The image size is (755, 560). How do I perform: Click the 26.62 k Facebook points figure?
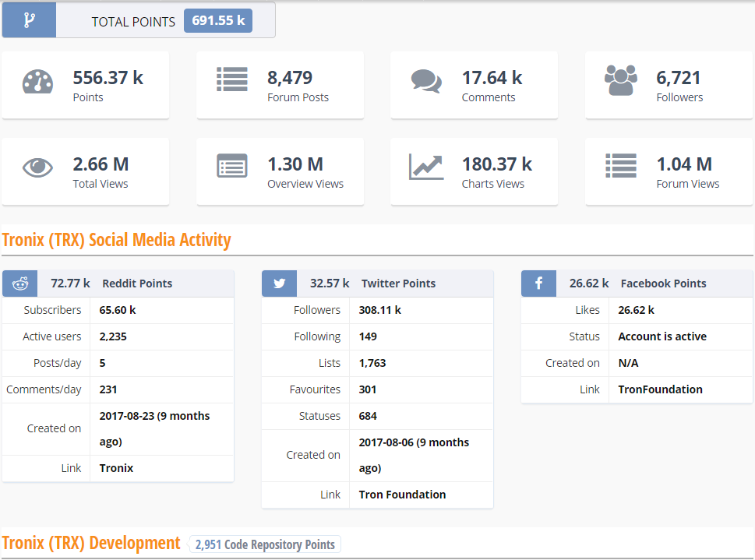click(589, 284)
